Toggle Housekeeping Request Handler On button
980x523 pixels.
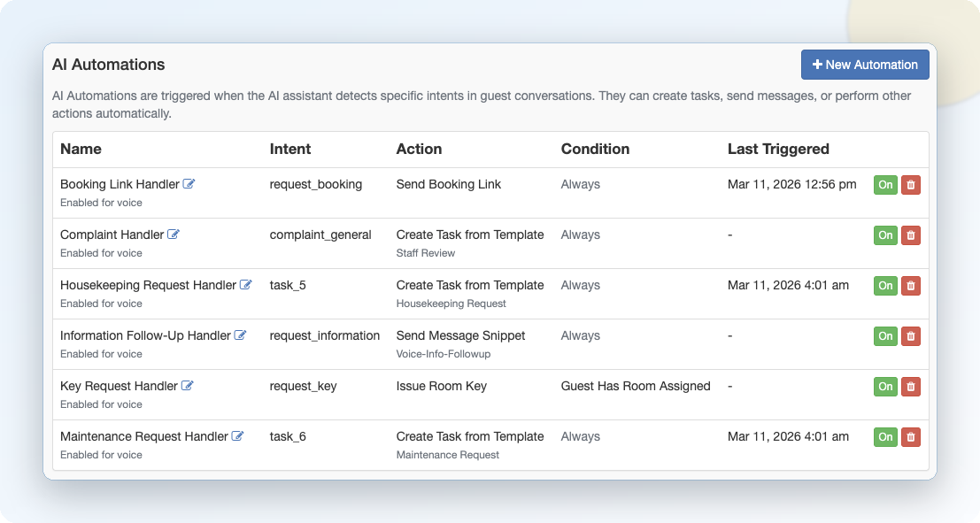click(x=885, y=286)
